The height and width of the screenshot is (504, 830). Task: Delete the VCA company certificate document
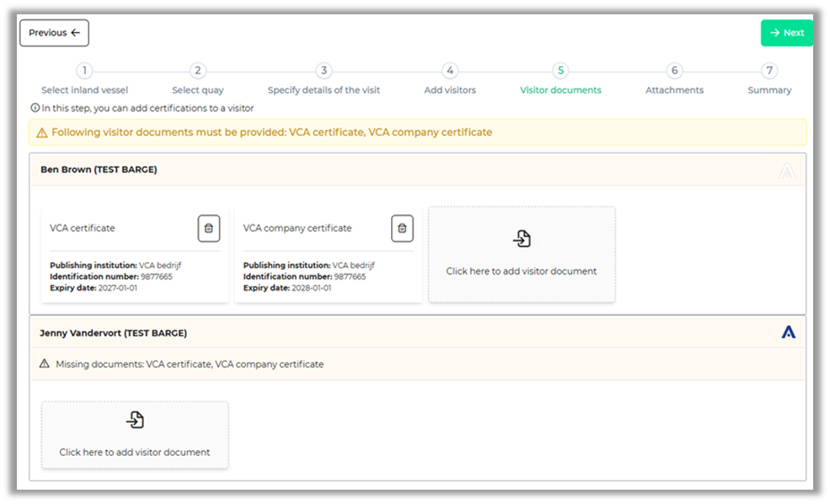(402, 228)
